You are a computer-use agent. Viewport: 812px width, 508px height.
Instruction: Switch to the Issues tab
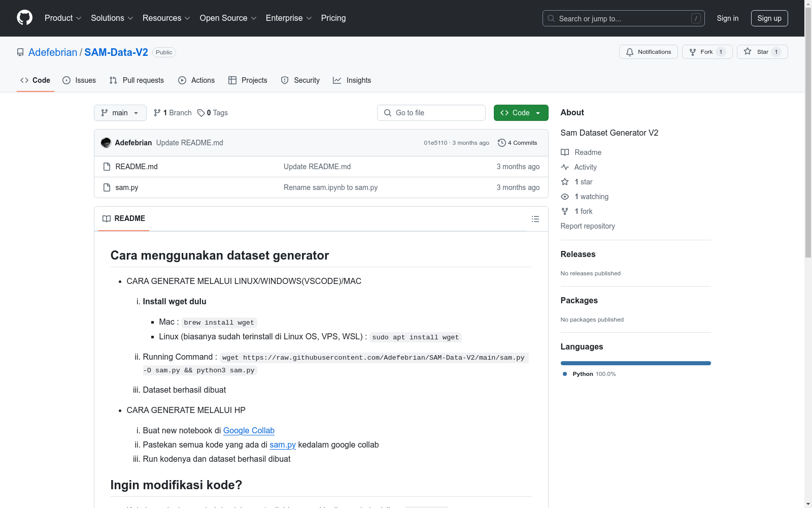click(79, 80)
